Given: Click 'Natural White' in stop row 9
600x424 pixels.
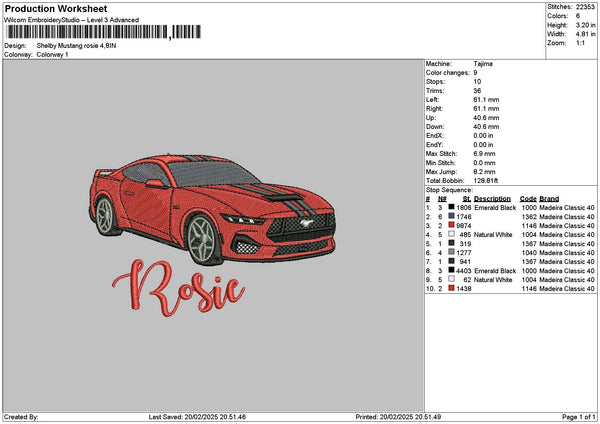Looking at the screenshot, I should click(x=493, y=280).
